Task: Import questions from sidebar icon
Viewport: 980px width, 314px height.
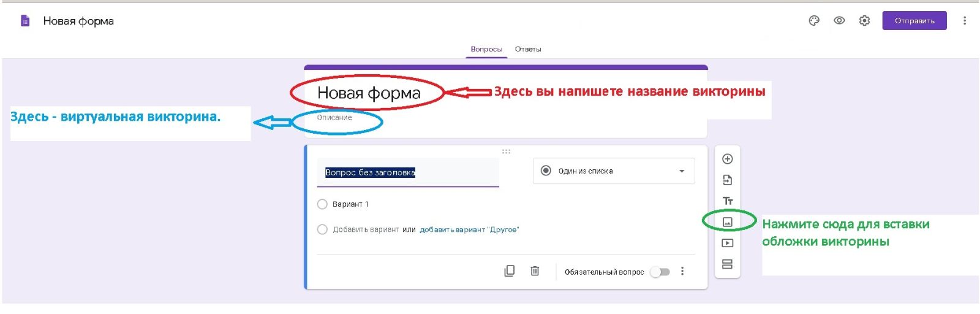Action: point(728,180)
